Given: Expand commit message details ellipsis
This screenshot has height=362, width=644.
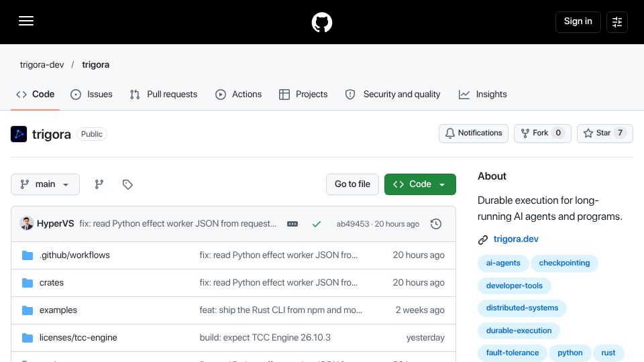Looking at the screenshot, I should click(x=292, y=224).
